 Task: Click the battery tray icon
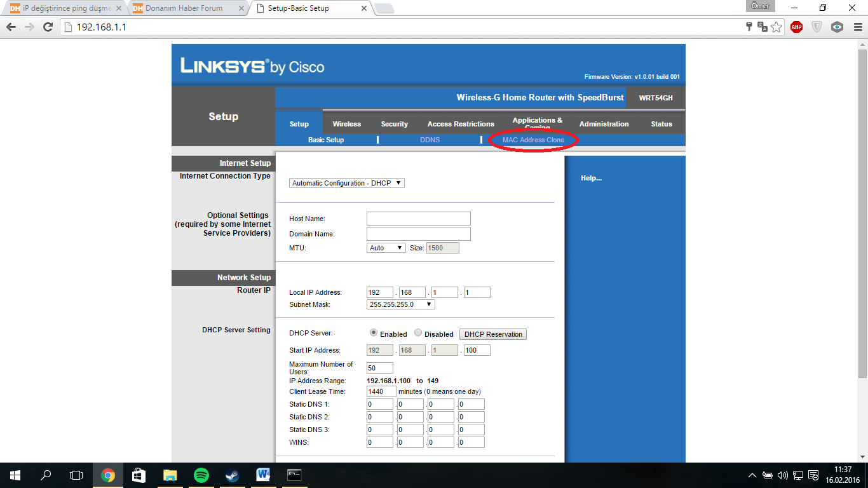[768, 475]
